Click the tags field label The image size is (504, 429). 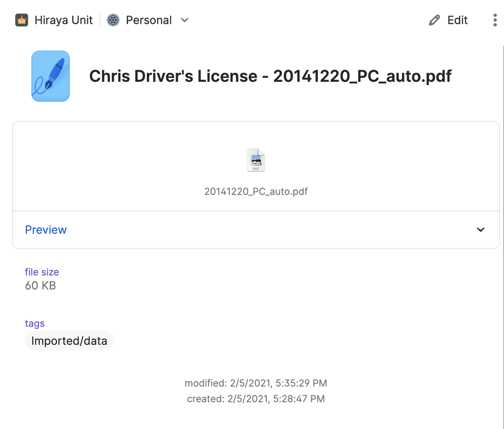click(x=35, y=324)
